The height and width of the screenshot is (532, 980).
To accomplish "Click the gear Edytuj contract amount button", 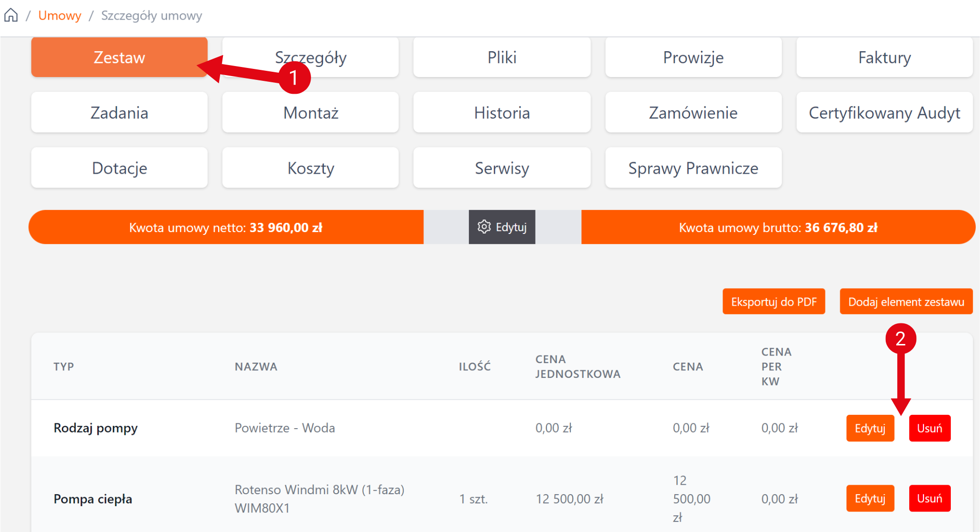I will pyautogui.click(x=502, y=227).
